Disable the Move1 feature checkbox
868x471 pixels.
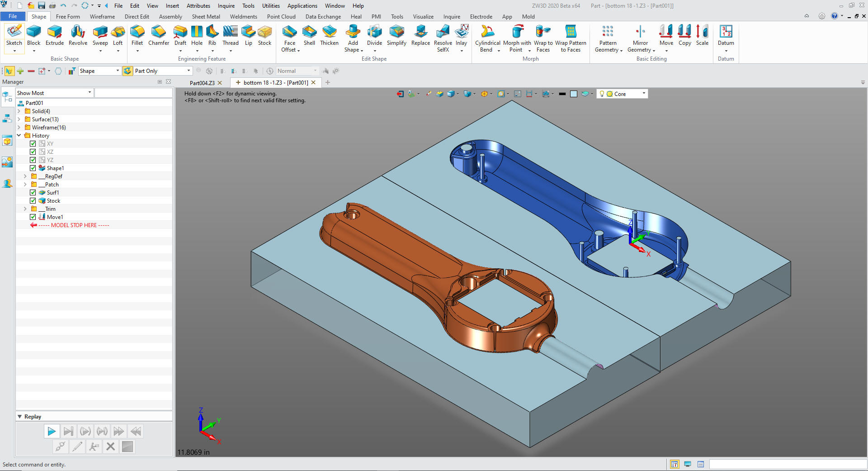33,217
